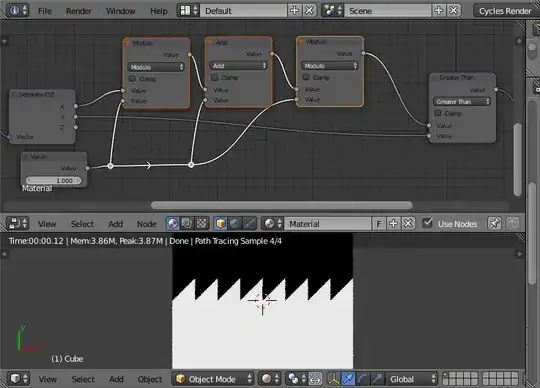Open operation dropdown on second Modulo node
The width and height of the screenshot is (540, 388).
tap(330, 66)
